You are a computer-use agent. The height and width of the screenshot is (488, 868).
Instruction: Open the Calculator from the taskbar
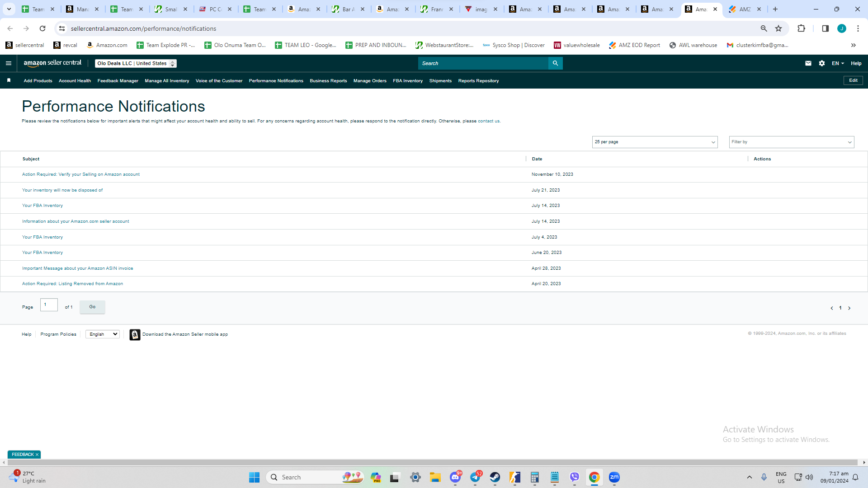point(535,477)
